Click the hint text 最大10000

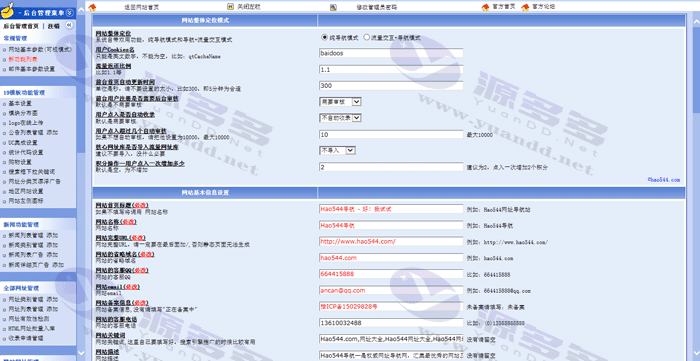(x=479, y=135)
